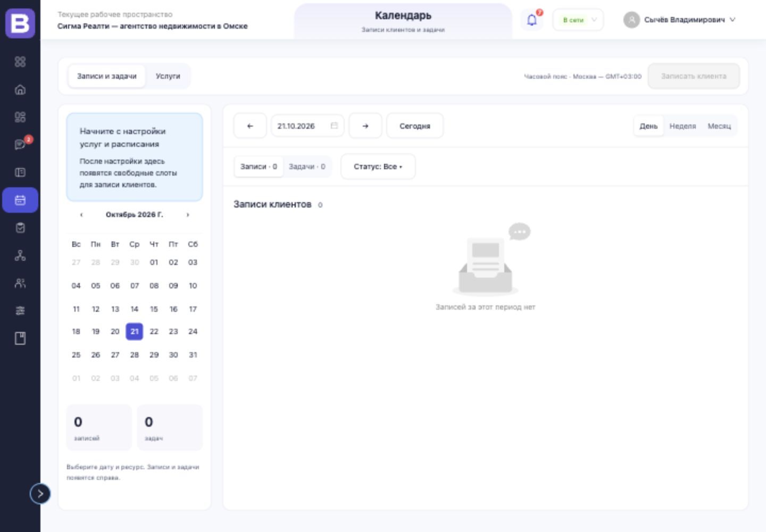Click the 'Сегодня' button
This screenshot has width=766, height=532.
415,126
